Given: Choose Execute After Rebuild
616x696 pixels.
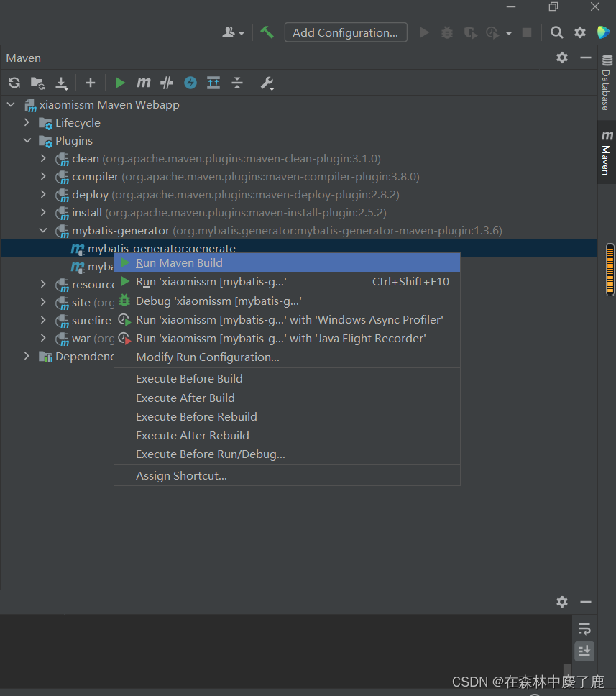Looking at the screenshot, I should (x=287, y=436).
